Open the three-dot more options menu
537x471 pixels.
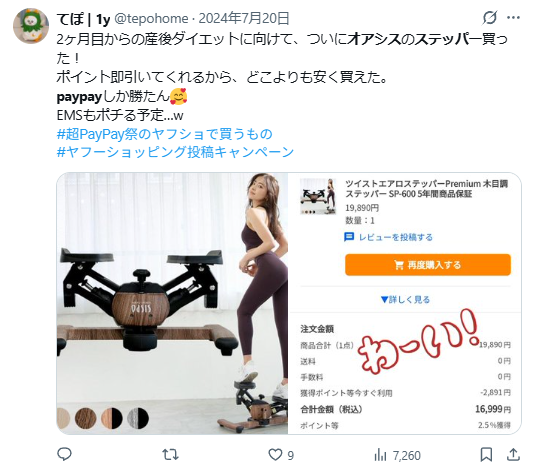(513, 18)
